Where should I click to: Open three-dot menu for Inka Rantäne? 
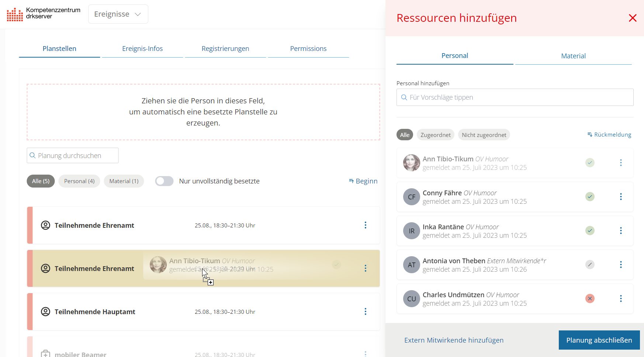(621, 231)
